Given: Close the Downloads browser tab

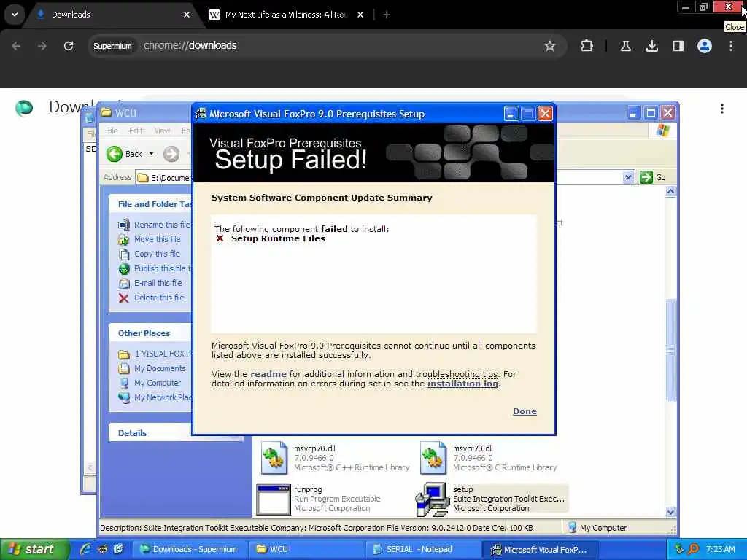Looking at the screenshot, I should (x=187, y=15).
